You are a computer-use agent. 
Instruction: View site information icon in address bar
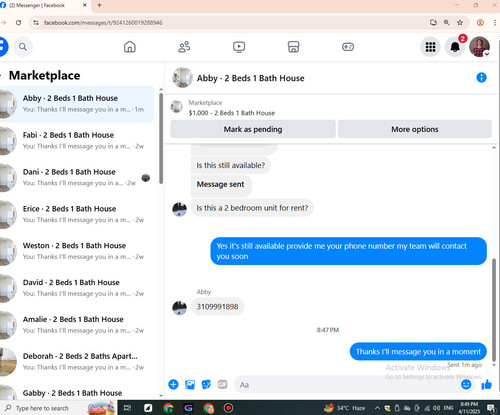click(x=36, y=23)
